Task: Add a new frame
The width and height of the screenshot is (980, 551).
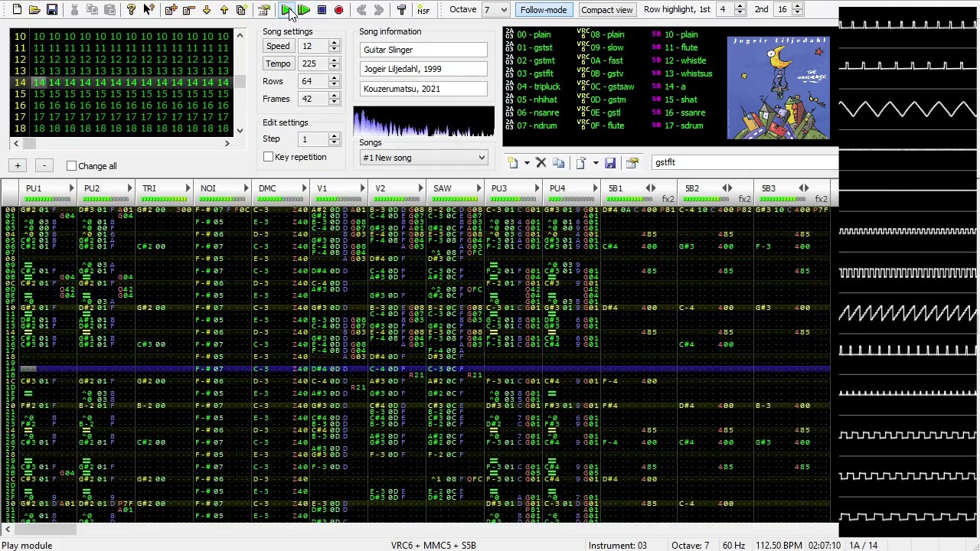Action: point(171,10)
